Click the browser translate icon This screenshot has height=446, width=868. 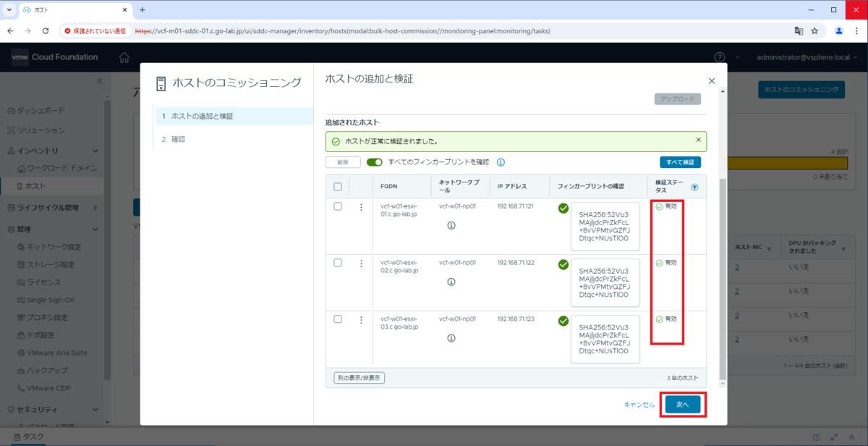click(798, 31)
